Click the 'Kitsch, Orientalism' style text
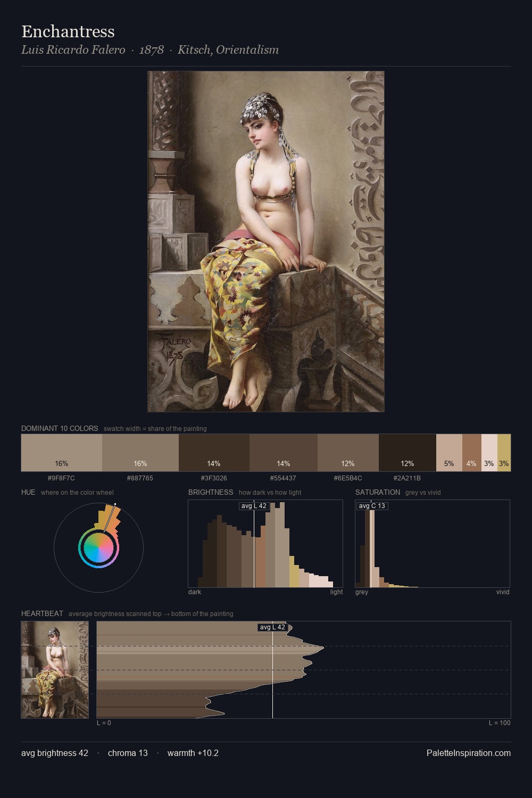 point(228,50)
